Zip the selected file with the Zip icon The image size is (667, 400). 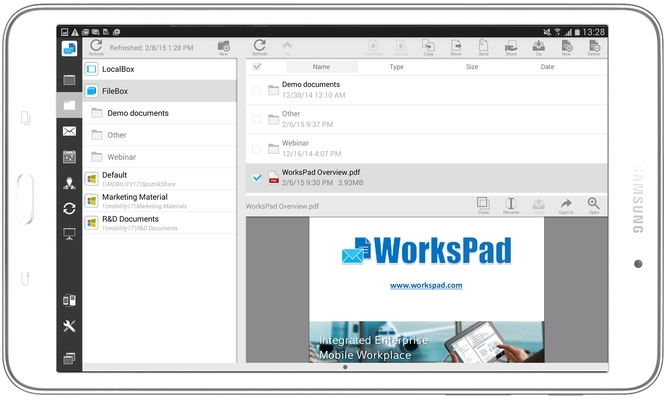539,48
